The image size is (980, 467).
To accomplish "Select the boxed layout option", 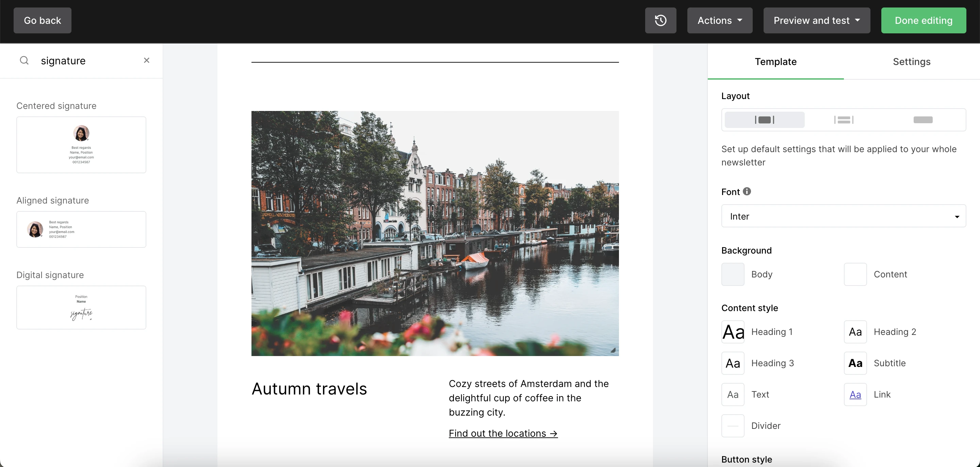I will point(764,120).
